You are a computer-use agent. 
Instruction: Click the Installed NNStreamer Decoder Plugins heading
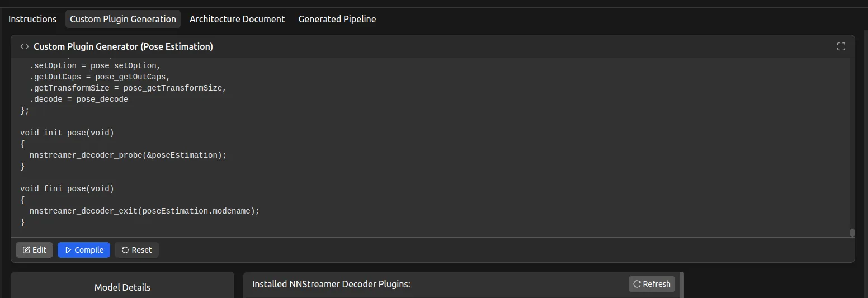coord(332,284)
